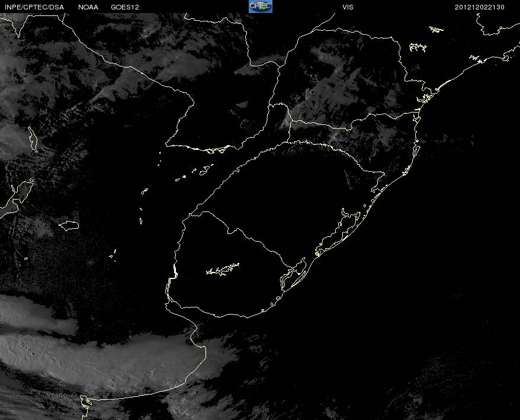520x420 pixels.
Task: Click the NOAA label
Action: pyautogui.click(x=88, y=7)
